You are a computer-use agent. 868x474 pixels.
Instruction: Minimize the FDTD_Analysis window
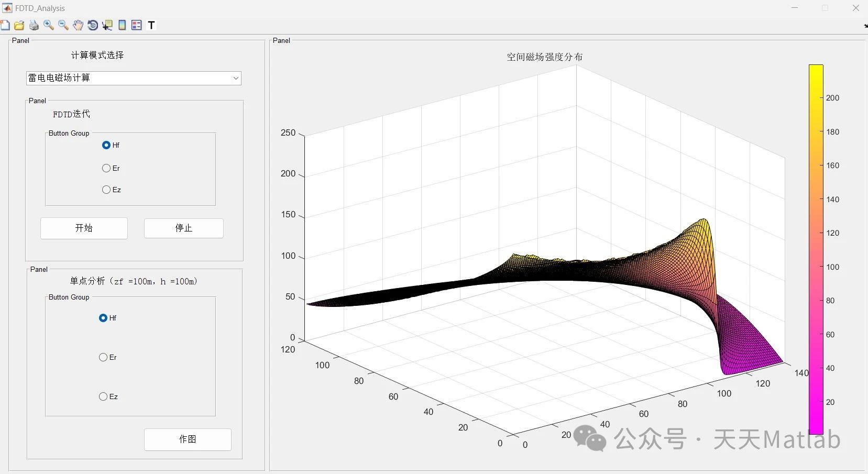coord(795,8)
